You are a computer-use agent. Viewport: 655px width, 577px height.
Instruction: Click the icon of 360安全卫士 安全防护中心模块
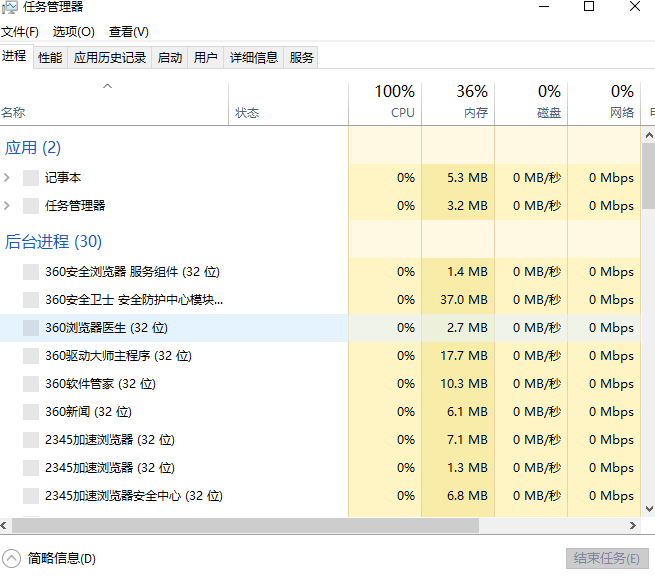31,300
